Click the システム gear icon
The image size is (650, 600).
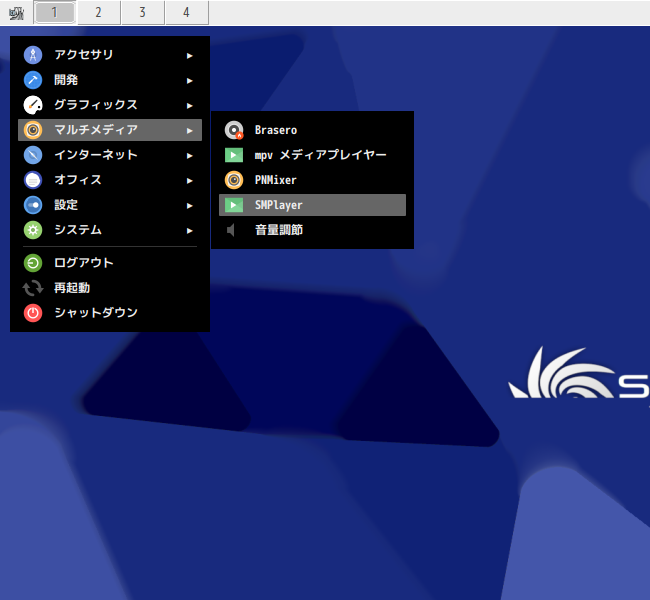(x=33, y=230)
